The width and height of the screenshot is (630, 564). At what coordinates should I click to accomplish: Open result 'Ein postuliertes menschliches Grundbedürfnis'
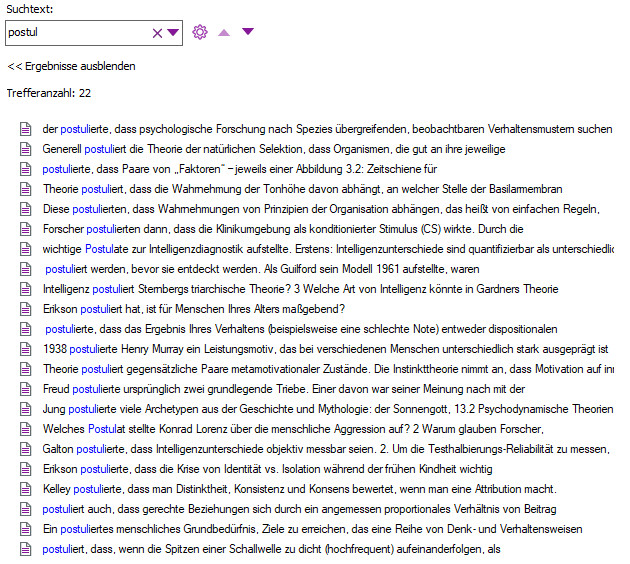[312, 529]
